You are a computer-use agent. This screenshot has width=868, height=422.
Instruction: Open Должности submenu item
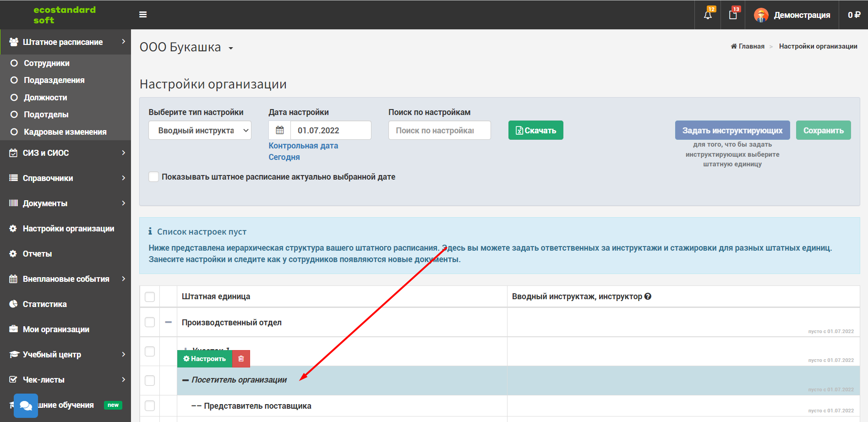tap(45, 98)
